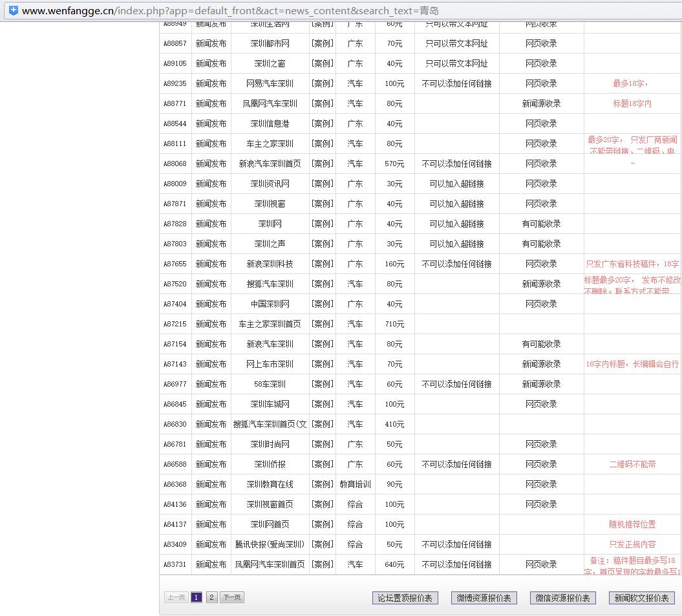Open page 2 of results
682x616 pixels.
211,597
